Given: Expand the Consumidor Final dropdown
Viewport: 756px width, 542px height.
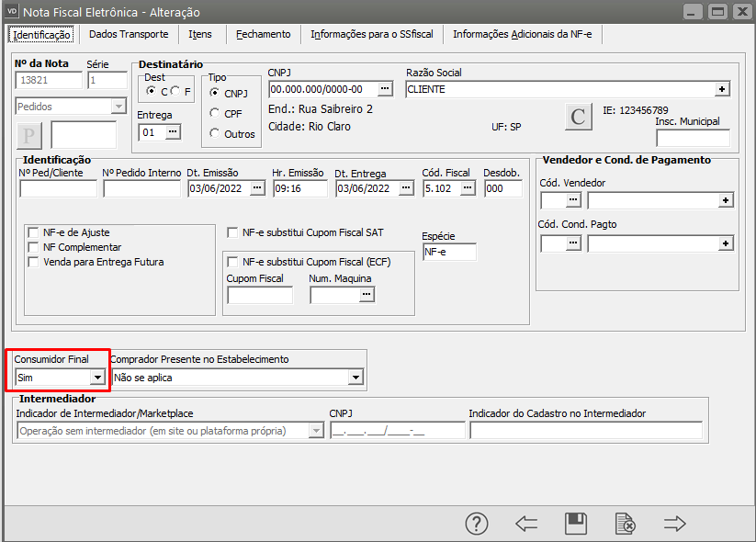Looking at the screenshot, I should click(x=96, y=378).
